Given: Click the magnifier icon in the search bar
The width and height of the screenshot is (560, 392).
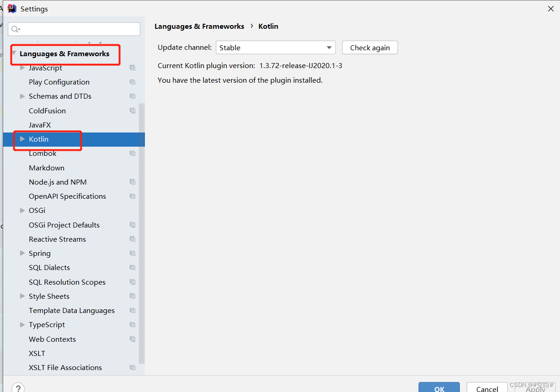Looking at the screenshot, I should tap(14, 29).
